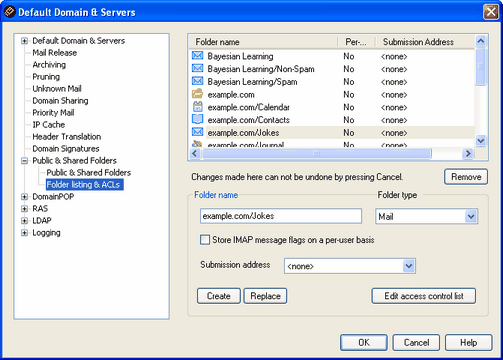
Task: Click the folder icon beside example.com
Action: tap(197, 94)
